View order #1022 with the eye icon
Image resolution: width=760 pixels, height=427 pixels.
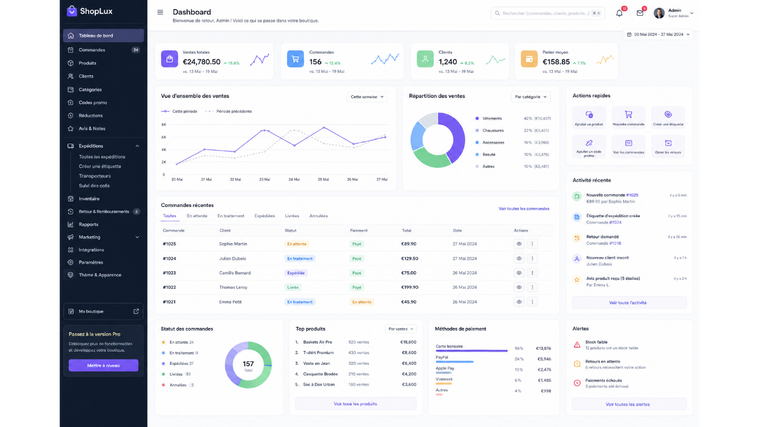[x=519, y=287]
